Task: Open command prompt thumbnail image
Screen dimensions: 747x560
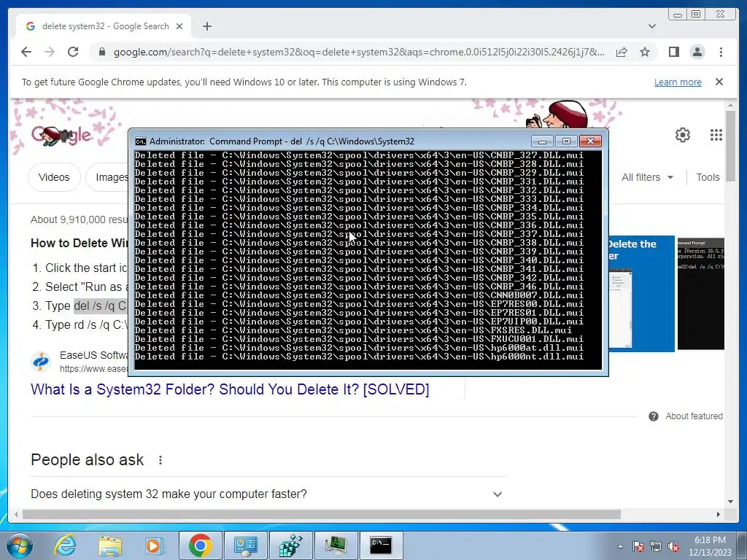Action: click(x=701, y=294)
